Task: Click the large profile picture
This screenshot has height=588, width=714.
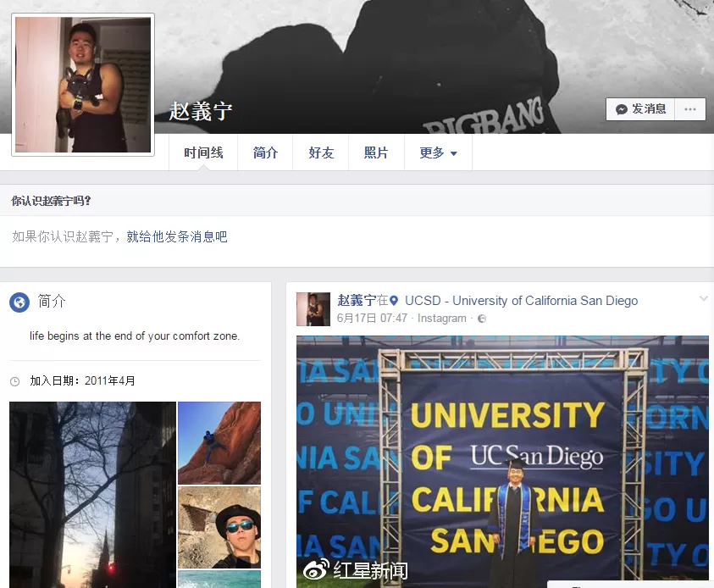Action: 83,85
